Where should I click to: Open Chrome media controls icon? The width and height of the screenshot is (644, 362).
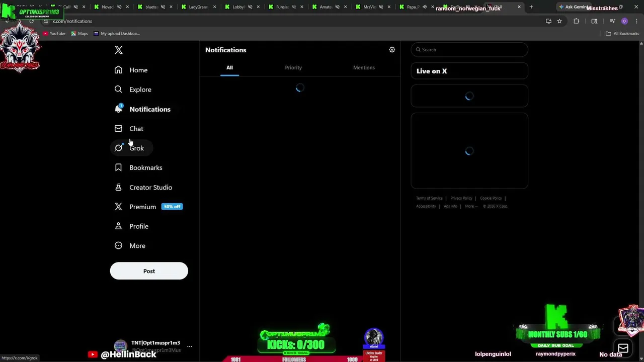point(612,21)
